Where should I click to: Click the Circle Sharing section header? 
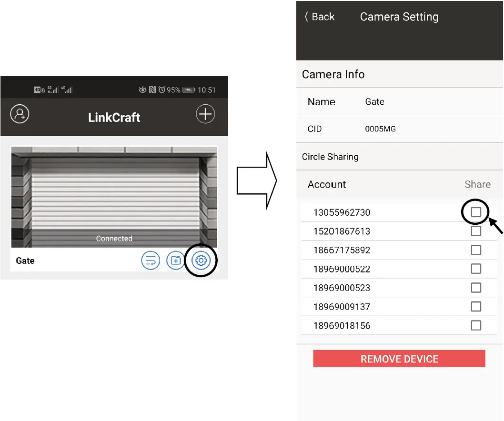(330, 157)
